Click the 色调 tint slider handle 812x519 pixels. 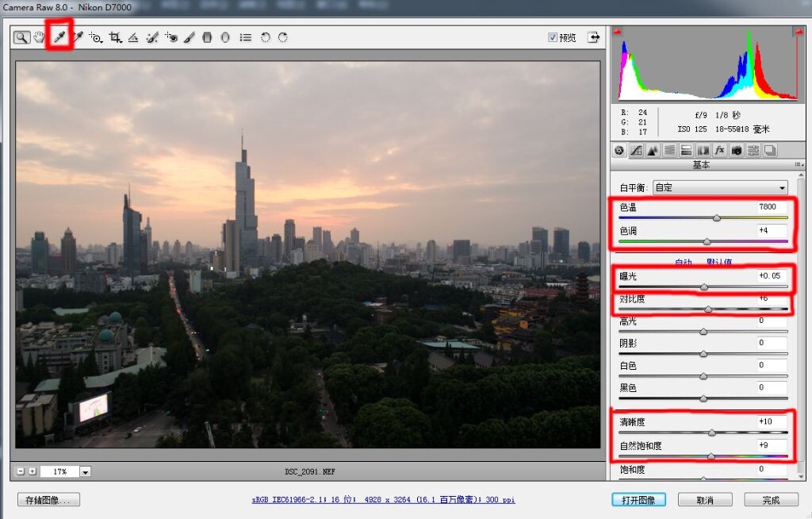point(707,241)
